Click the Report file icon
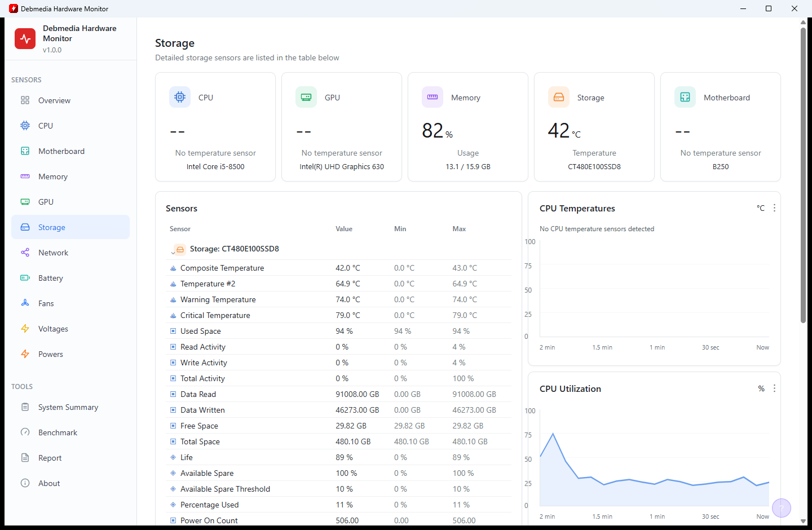Screen dimensions: 812x530 (x=25, y=458)
